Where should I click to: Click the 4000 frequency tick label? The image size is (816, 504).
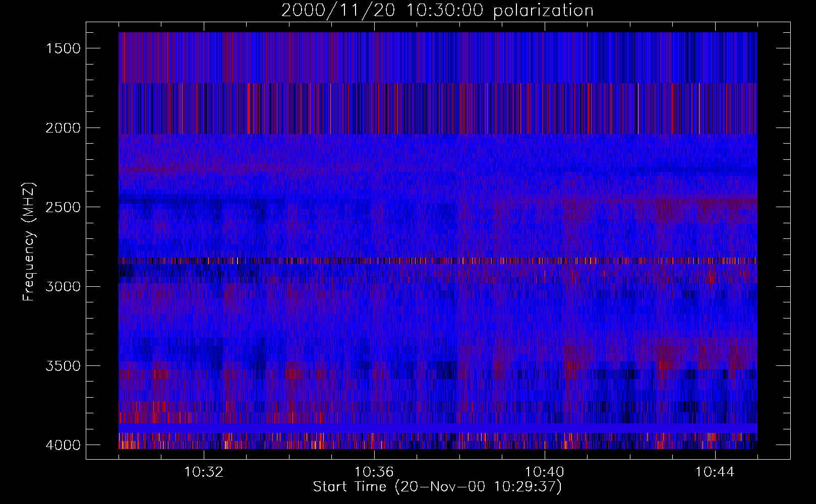[63, 445]
